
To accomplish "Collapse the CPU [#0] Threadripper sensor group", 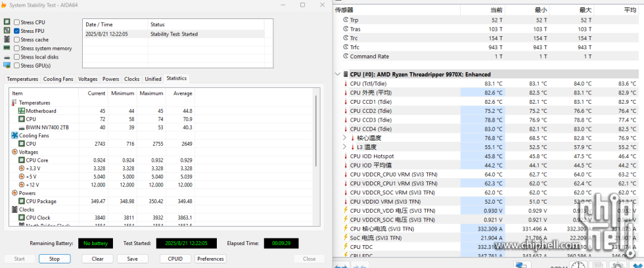I will (338, 74).
